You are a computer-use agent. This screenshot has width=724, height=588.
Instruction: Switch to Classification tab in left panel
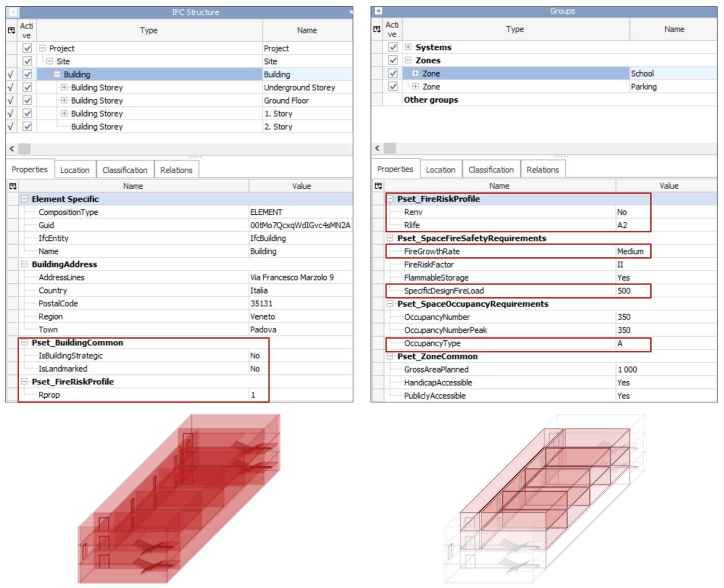point(125,170)
